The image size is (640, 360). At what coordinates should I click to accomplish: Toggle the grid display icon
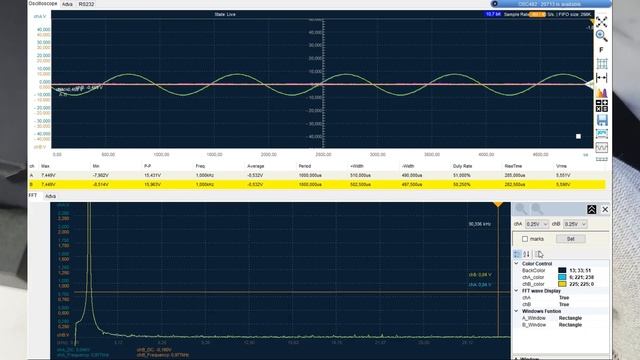[602, 64]
